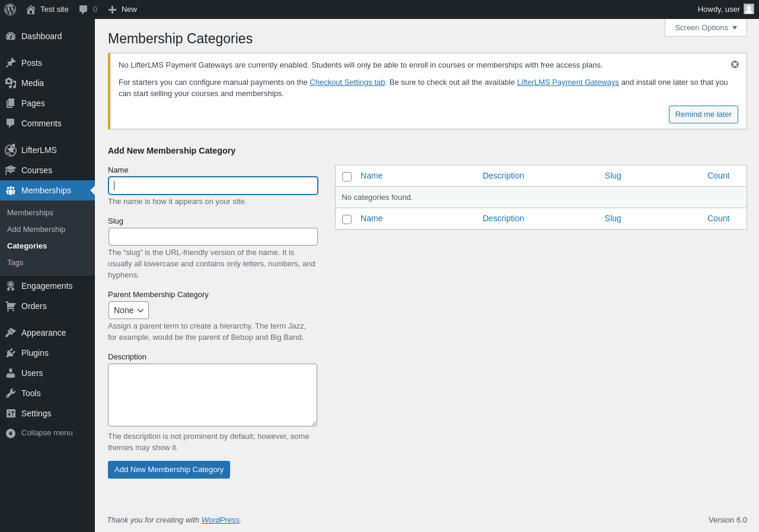The image size is (759, 532).
Task: Dismiss the payment gateways notice
Action: tap(735, 65)
